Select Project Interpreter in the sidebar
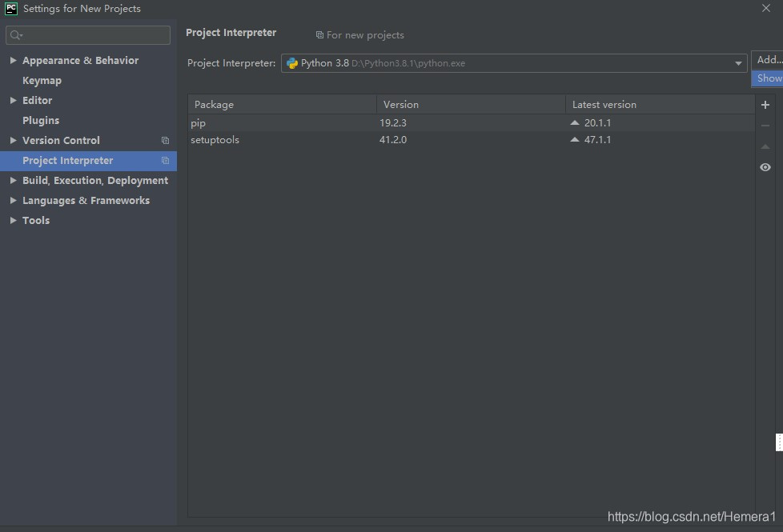 click(88, 161)
